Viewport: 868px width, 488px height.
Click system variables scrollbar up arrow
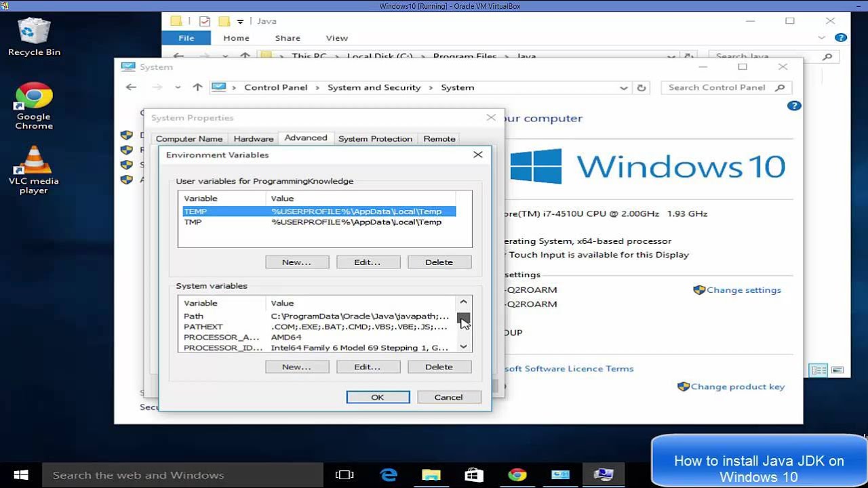[x=463, y=302]
